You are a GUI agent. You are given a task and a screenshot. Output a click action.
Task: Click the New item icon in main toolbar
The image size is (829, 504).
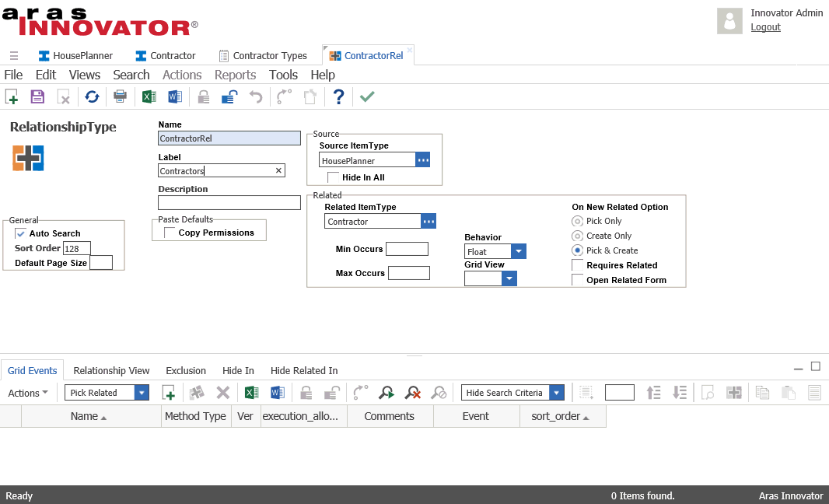(x=12, y=96)
